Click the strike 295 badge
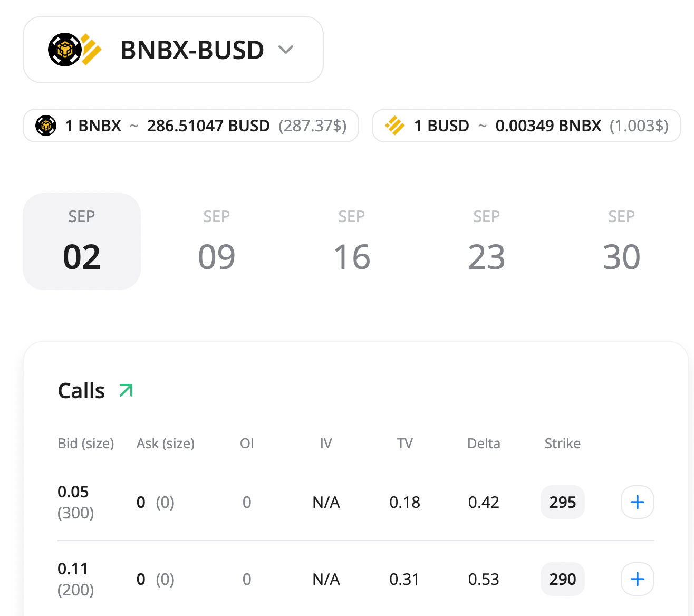The height and width of the screenshot is (616, 694). point(562,502)
